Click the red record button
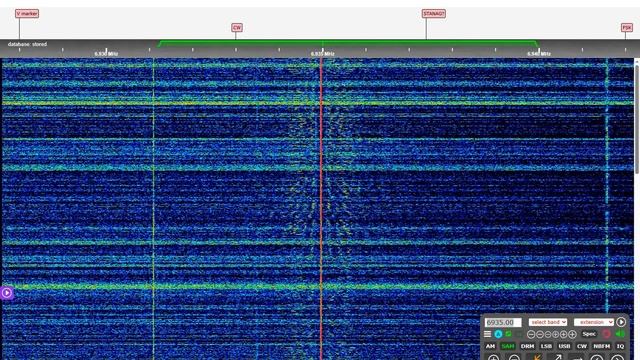The height and width of the screenshot is (360, 640). (606, 334)
